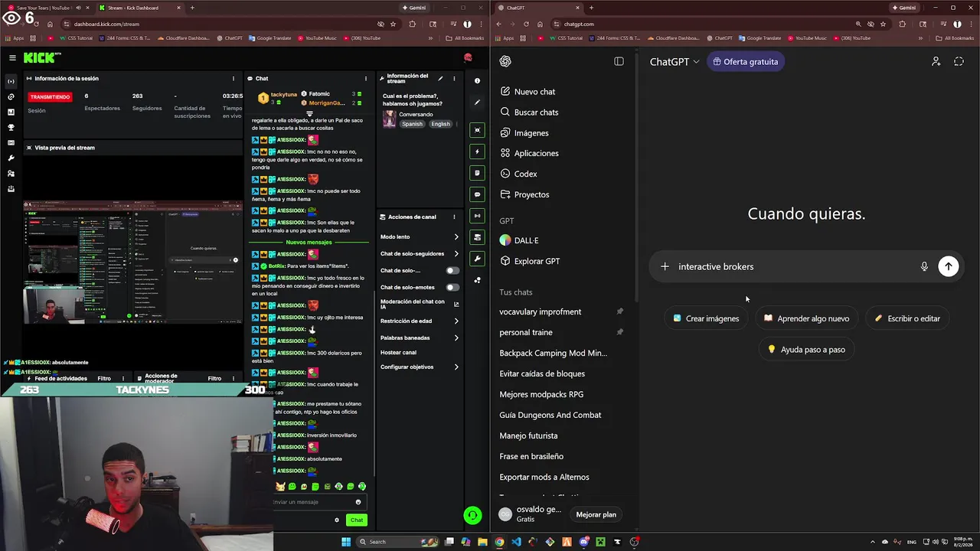Viewport: 980px width, 551px height.
Task: Click the Escribir o editar chip
Action: [x=907, y=318]
